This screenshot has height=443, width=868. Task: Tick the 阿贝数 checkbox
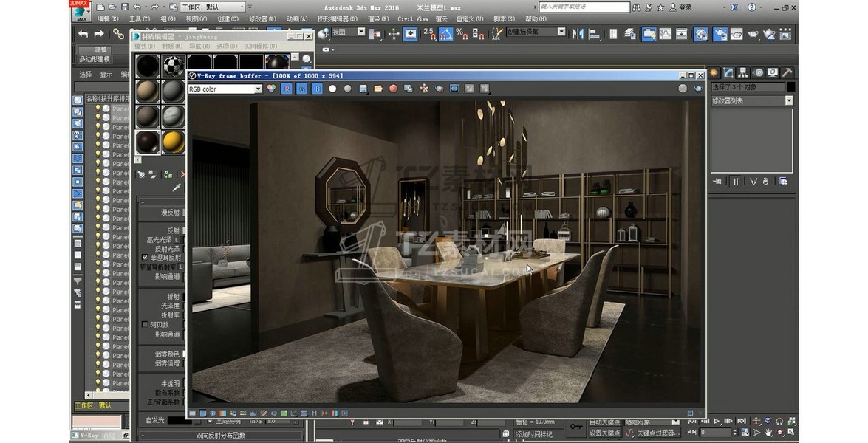pyautogui.click(x=145, y=325)
